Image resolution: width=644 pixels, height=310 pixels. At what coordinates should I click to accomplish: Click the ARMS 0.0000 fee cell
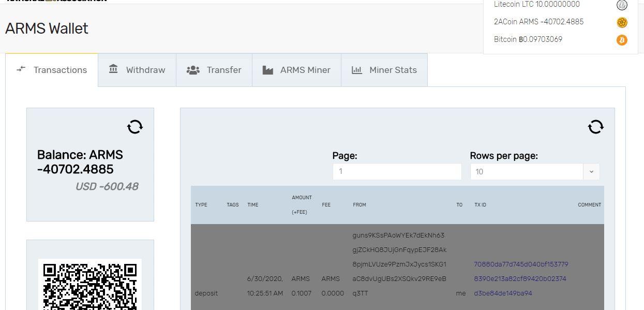333,286
